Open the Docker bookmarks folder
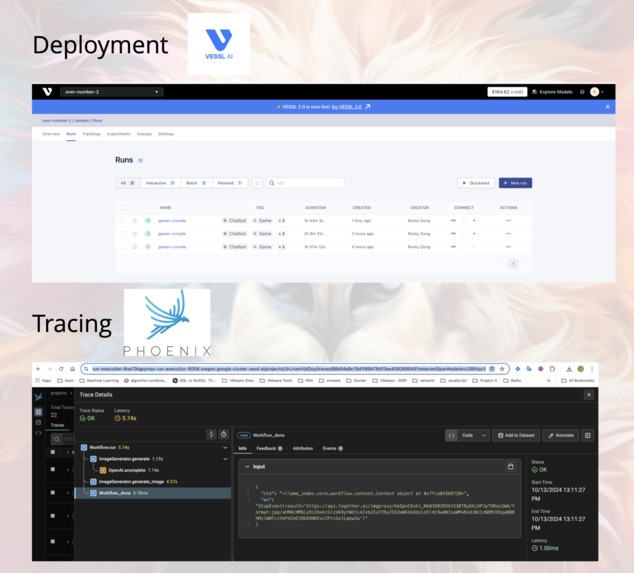 pos(356,381)
